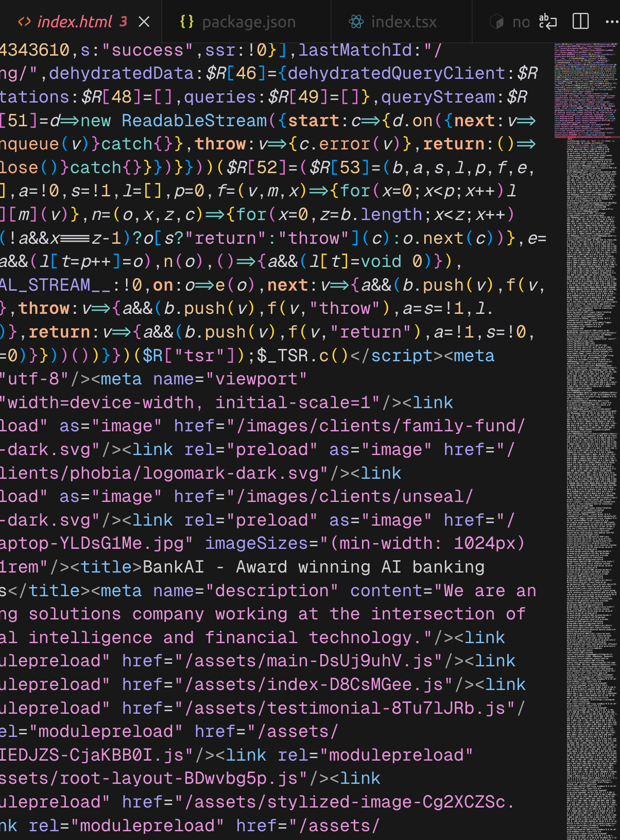Click "utf-8" charset value
The height and width of the screenshot is (840, 620).
(x=33, y=379)
